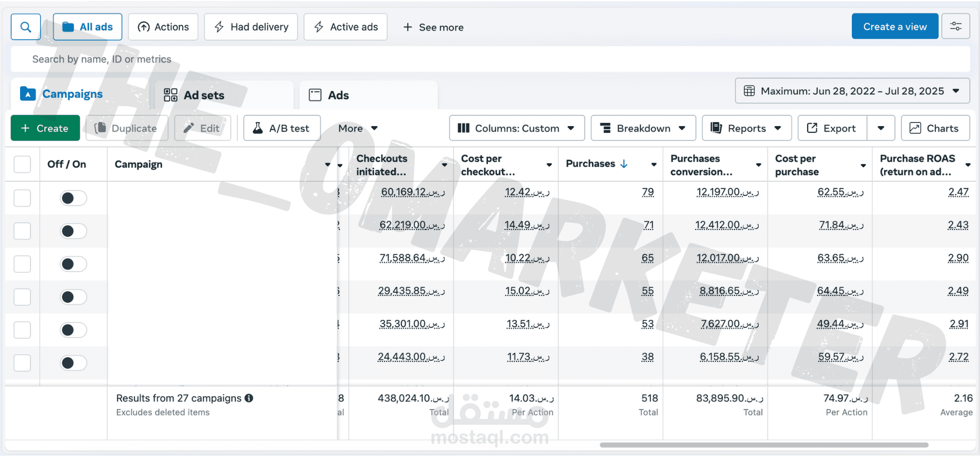Toggle campaign switch in the 71 purchases row
This screenshot has height=457, width=980.
(74, 231)
